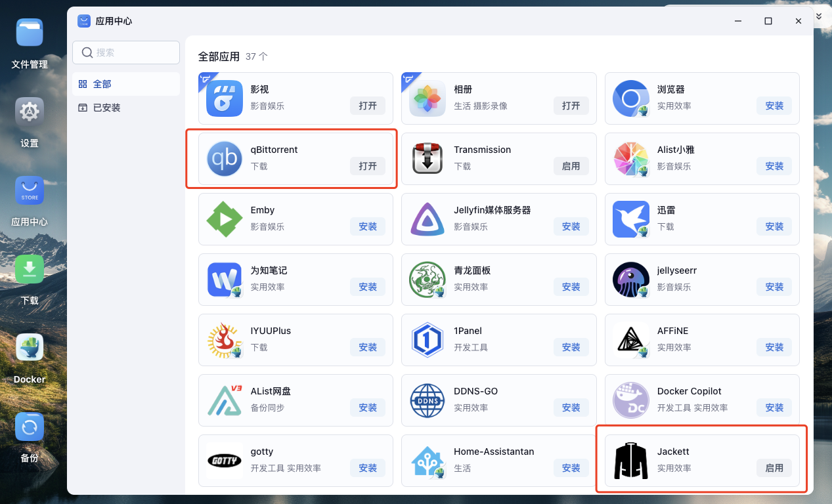Install AList网盘 via 安装 button
832x504 pixels.
[x=368, y=408]
